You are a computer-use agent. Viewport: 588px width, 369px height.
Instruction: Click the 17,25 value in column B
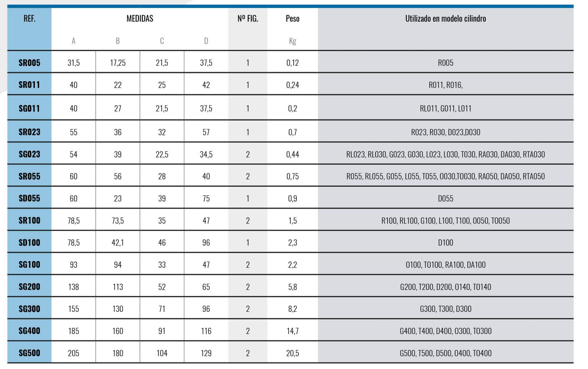tap(118, 63)
